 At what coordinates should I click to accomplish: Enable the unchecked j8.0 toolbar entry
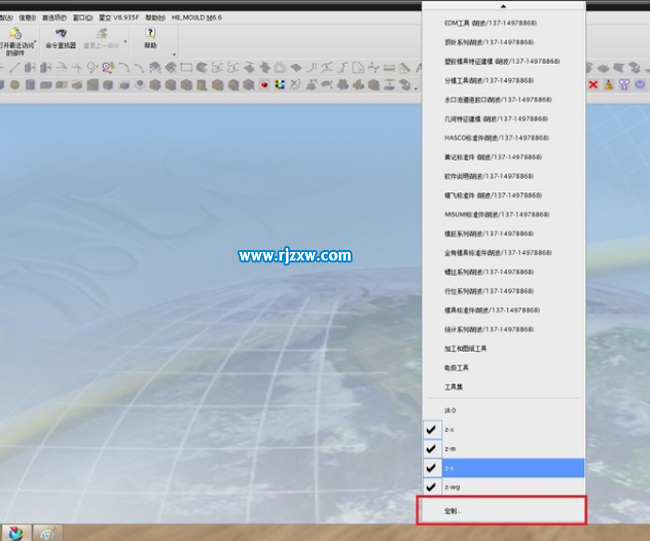504,410
